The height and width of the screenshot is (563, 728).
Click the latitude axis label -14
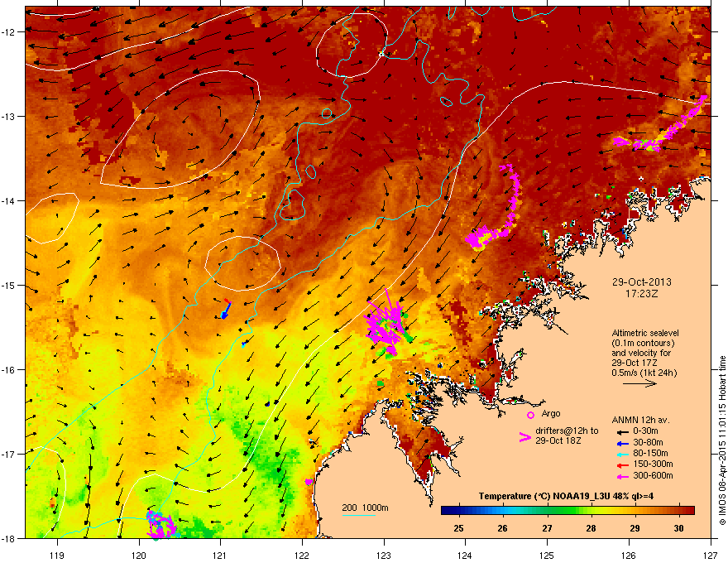click(x=9, y=200)
